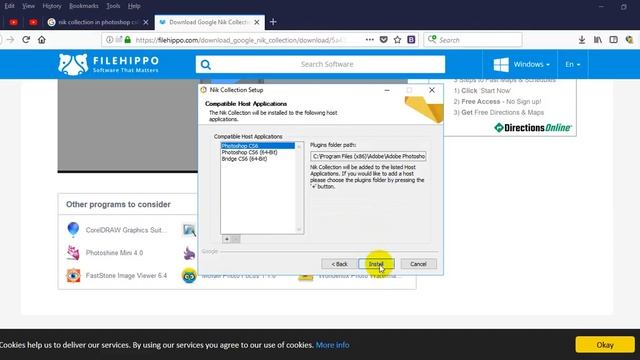Image resolution: width=640 pixels, height=360 pixels.
Task: Click the B extension icon in address bar
Action: pos(411,40)
